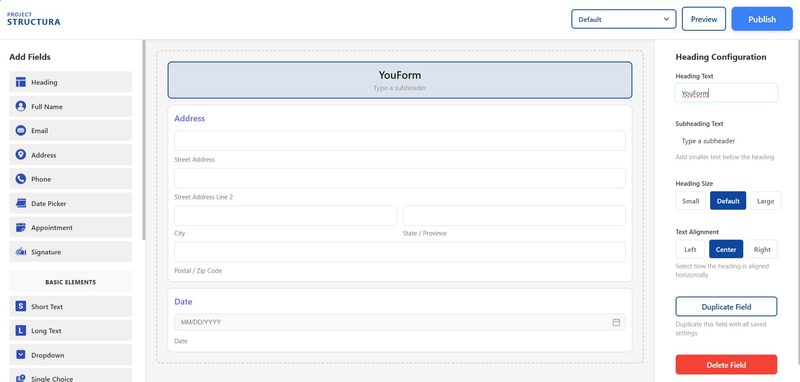Click 'Type a subheader' placeholder in heading block
This screenshot has height=382, width=800.
(x=399, y=88)
